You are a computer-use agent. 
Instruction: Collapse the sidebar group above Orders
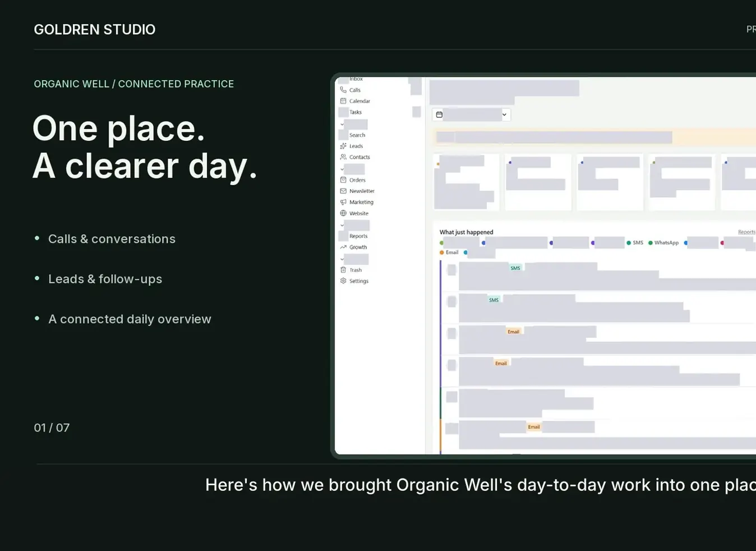[342, 169]
